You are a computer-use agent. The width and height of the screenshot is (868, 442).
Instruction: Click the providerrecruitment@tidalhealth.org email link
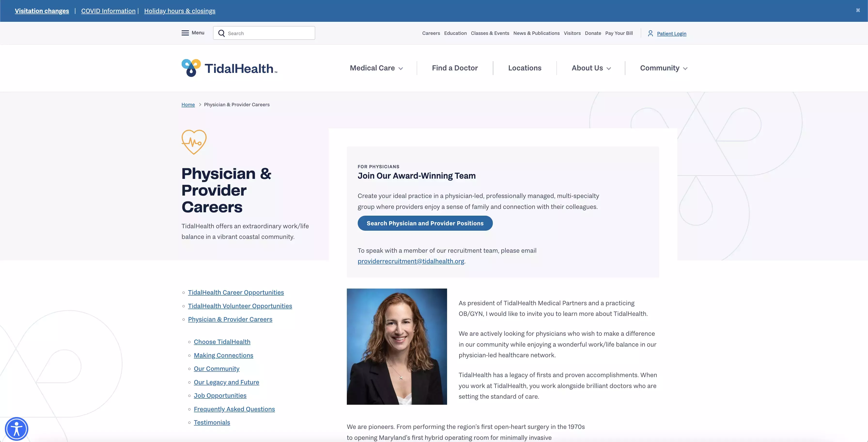click(411, 261)
